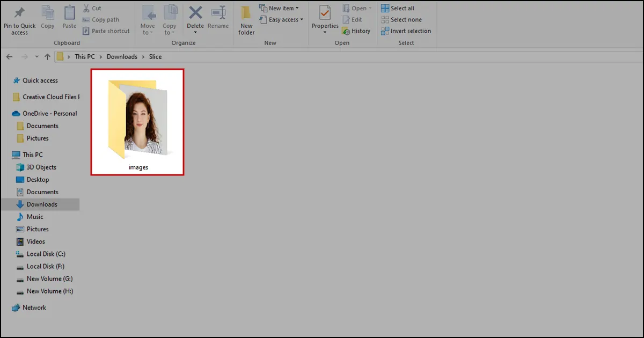The image size is (644, 338).
Task: Expand the Easy access dropdown
Action: [x=282, y=19]
